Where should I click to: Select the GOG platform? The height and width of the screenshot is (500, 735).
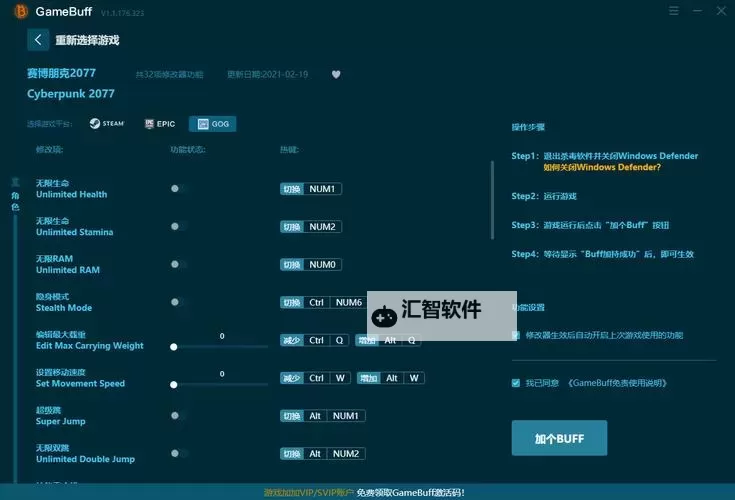[213, 124]
